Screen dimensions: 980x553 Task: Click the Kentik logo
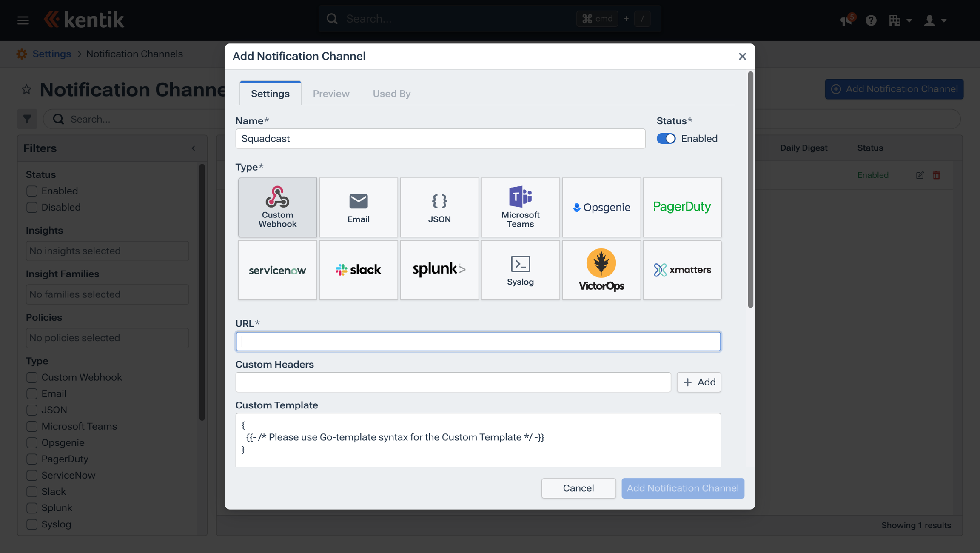pyautogui.click(x=84, y=20)
